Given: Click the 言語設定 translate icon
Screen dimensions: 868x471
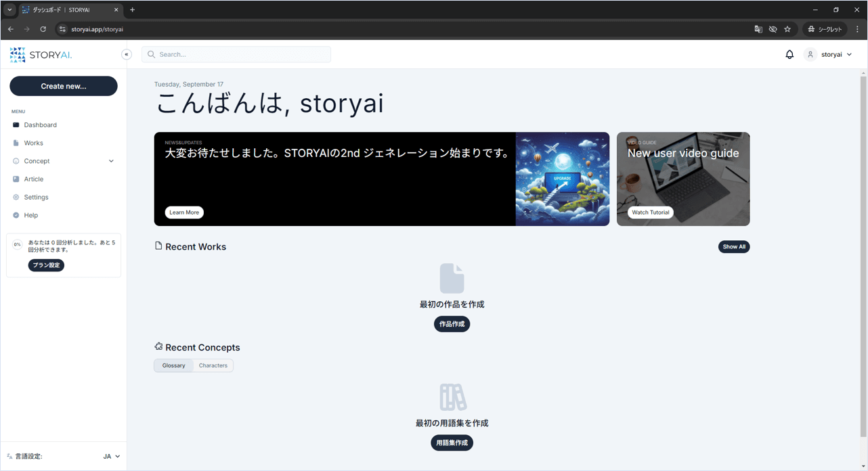Looking at the screenshot, I should [9, 456].
